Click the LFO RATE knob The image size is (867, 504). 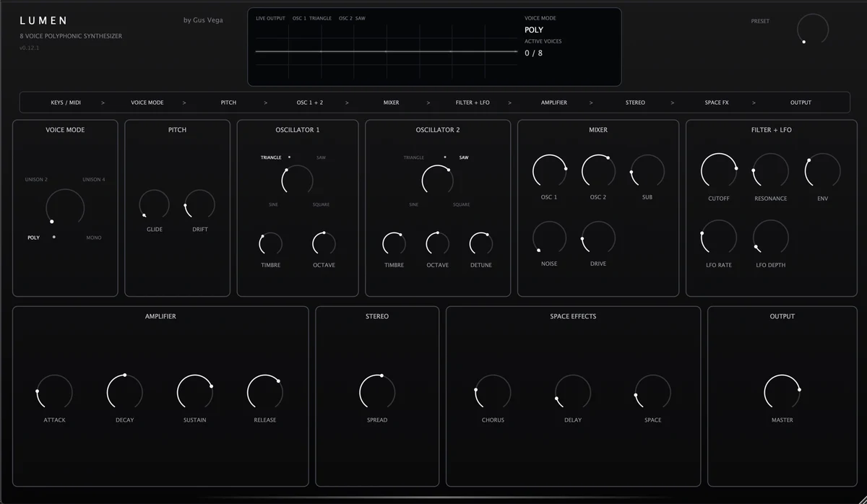[x=719, y=238]
